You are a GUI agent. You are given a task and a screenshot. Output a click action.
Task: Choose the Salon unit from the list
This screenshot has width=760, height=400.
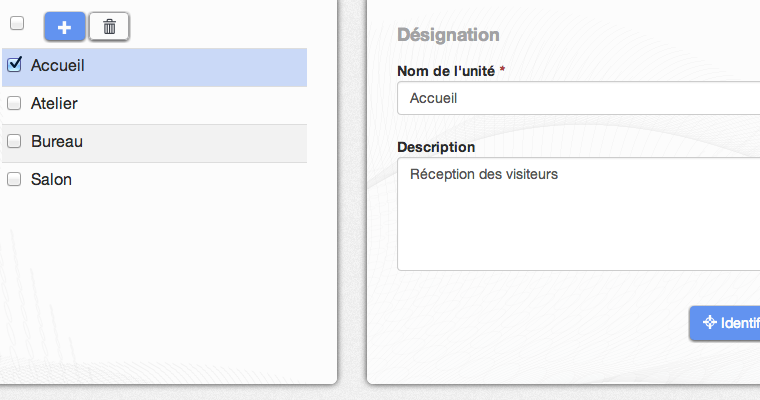[x=155, y=181]
